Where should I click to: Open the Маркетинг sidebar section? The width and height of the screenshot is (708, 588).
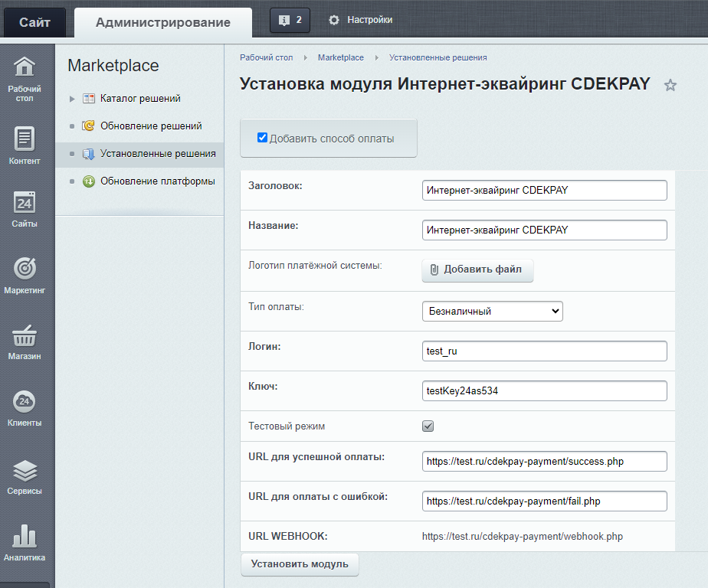(x=25, y=276)
